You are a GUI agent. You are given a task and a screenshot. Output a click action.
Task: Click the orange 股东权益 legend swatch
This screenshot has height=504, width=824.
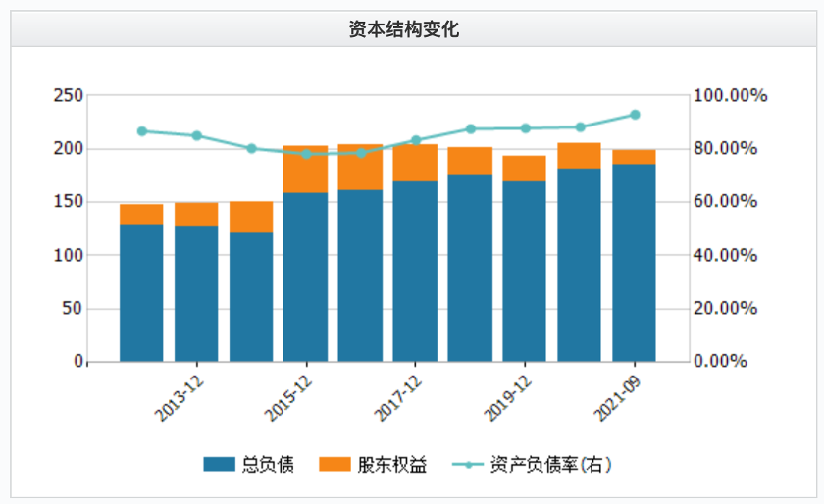pos(335,464)
